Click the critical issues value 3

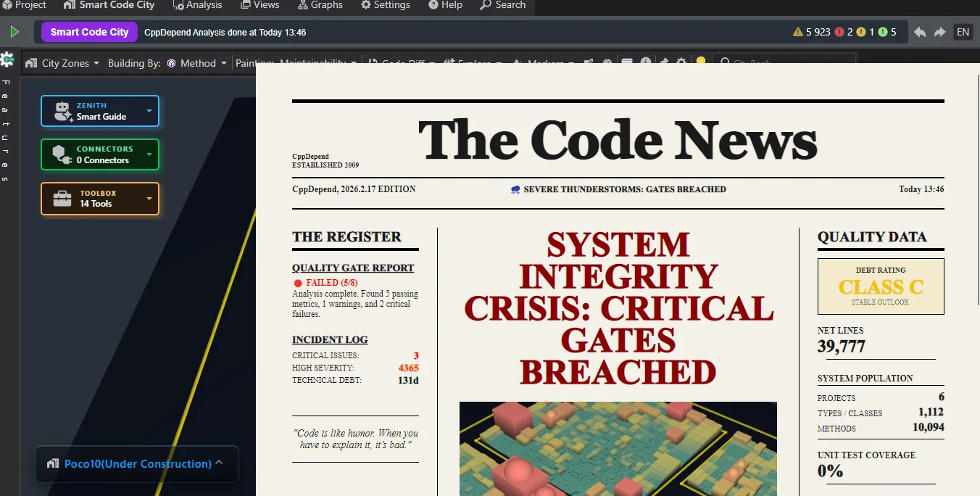click(416, 355)
